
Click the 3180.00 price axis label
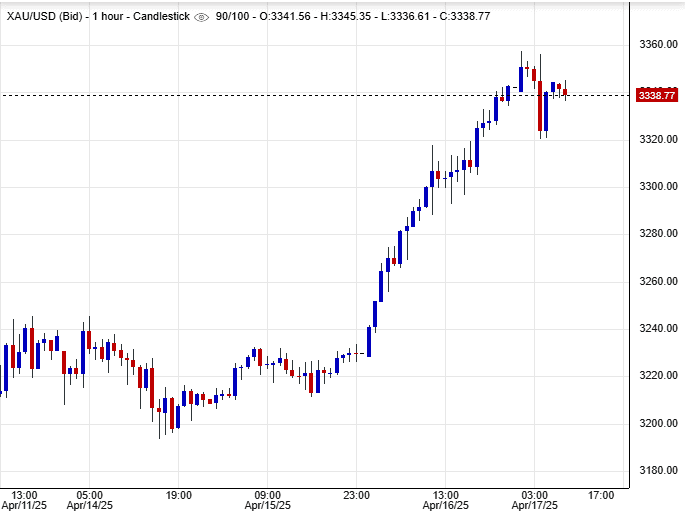coord(657,471)
